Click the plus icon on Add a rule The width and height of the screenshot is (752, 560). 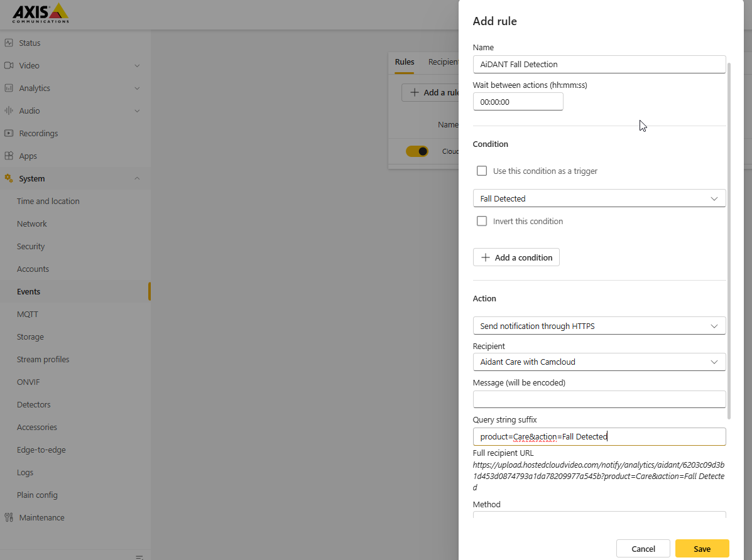click(415, 92)
